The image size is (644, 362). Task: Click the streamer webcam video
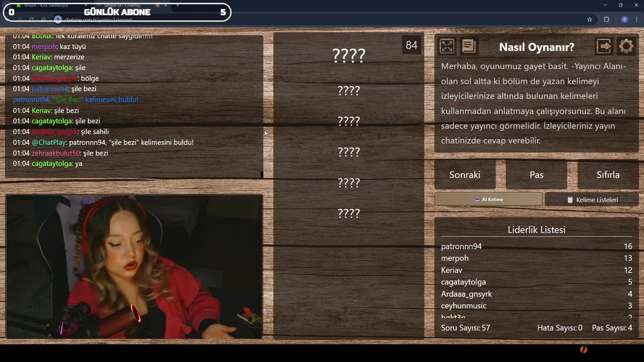click(x=134, y=267)
